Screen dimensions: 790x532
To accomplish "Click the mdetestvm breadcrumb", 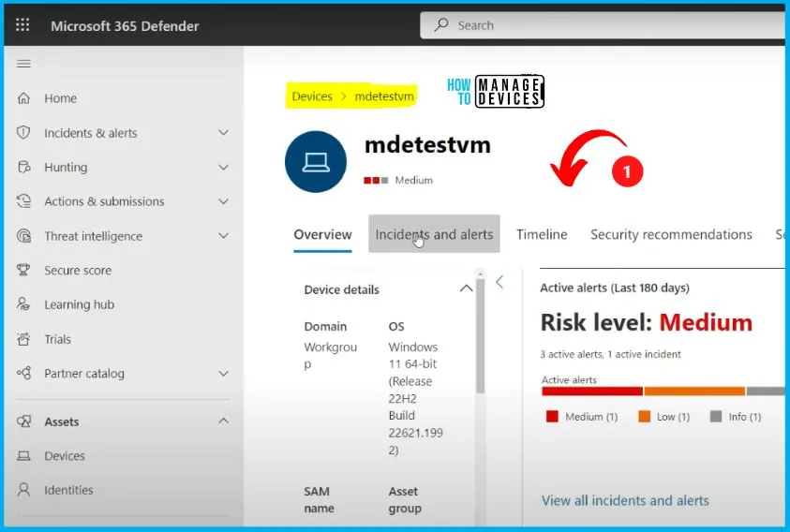I will pos(384,96).
